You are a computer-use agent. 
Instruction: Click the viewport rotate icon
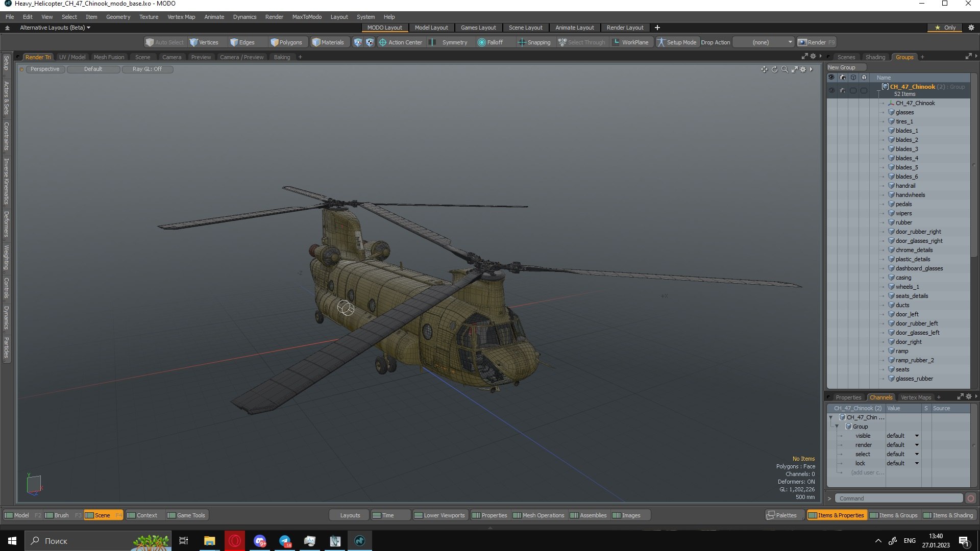[774, 69]
